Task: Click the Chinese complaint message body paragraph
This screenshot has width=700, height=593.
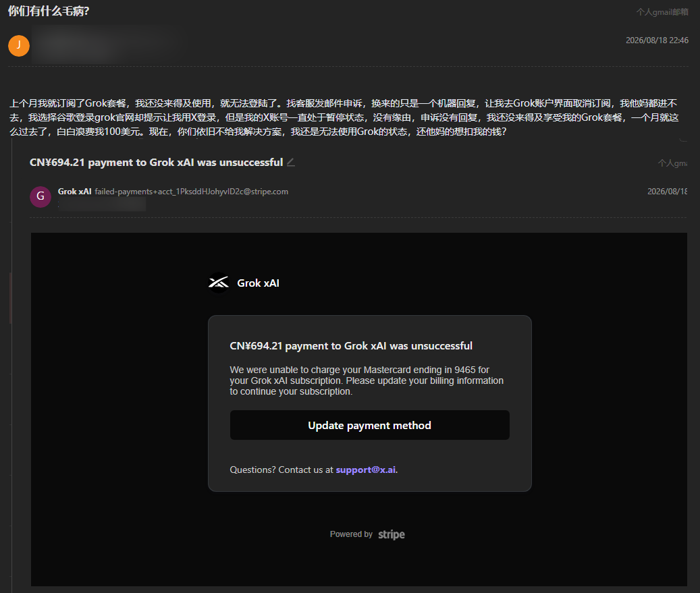Action: 344,117
